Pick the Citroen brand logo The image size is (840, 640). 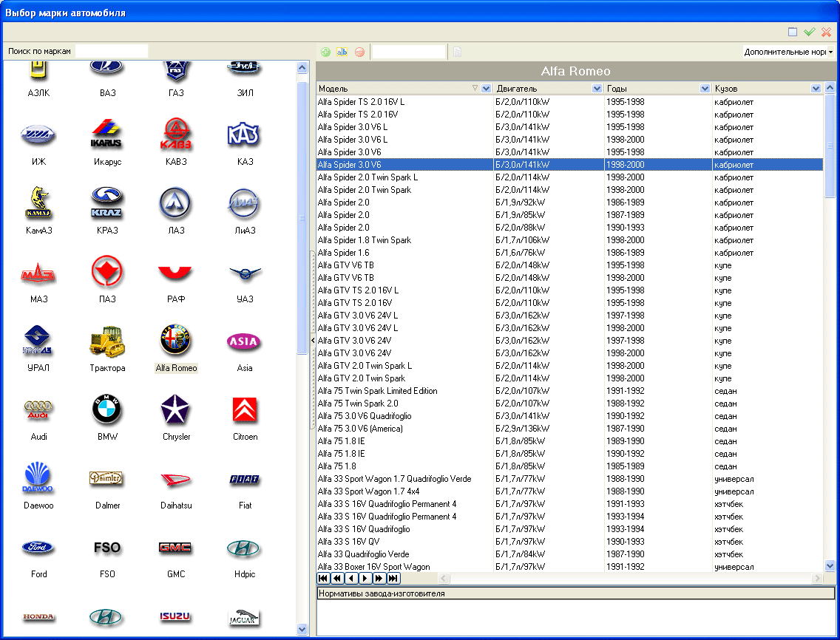(x=245, y=409)
